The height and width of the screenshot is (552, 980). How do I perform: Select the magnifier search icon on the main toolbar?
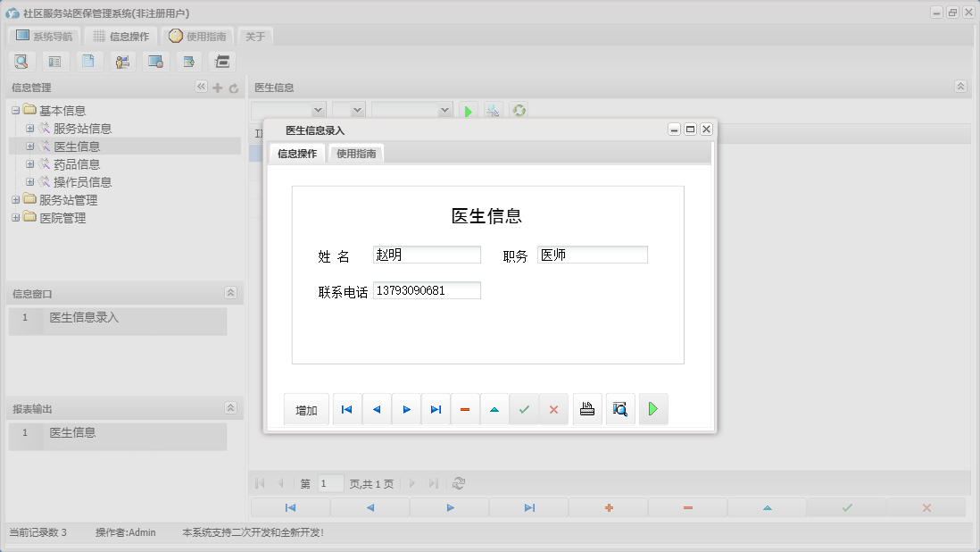(21, 61)
